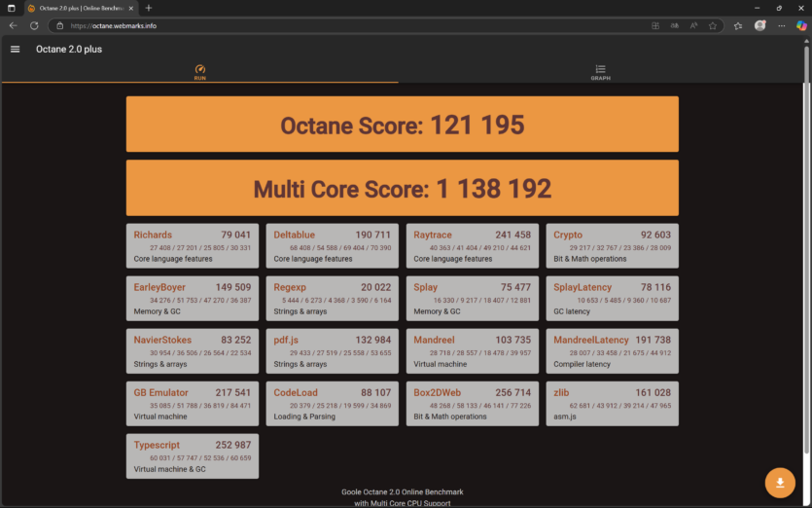This screenshot has width=812, height=508.
Task: Click the Multi Core Score banner
Action: pyautogui.click(x=403, y=188)
